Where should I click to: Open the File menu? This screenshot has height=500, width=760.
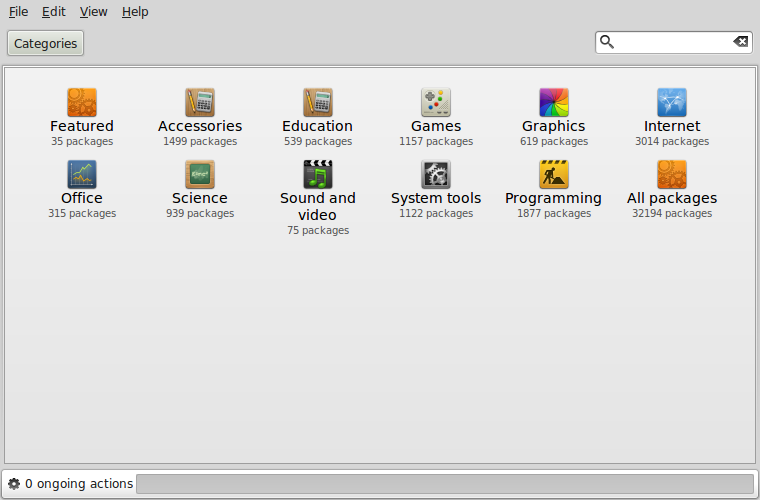(18, 12)
